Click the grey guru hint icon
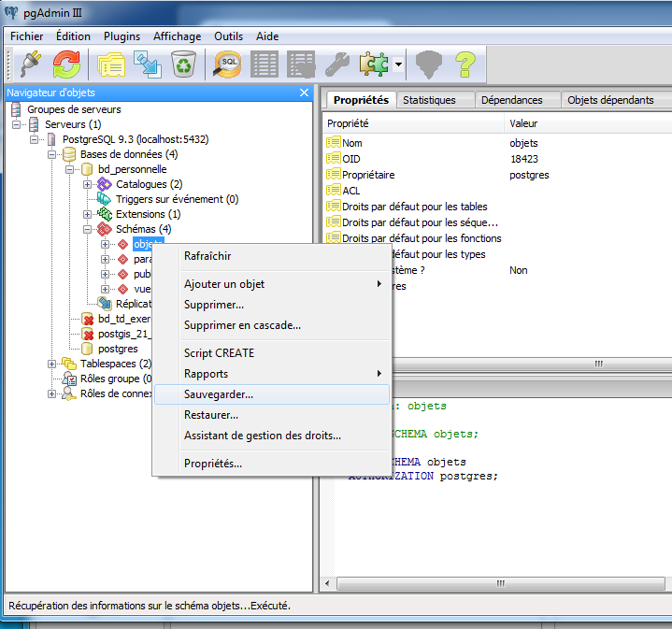Image resolution: width=672 pixels, height=629 pixels. (x=429, y=64)
